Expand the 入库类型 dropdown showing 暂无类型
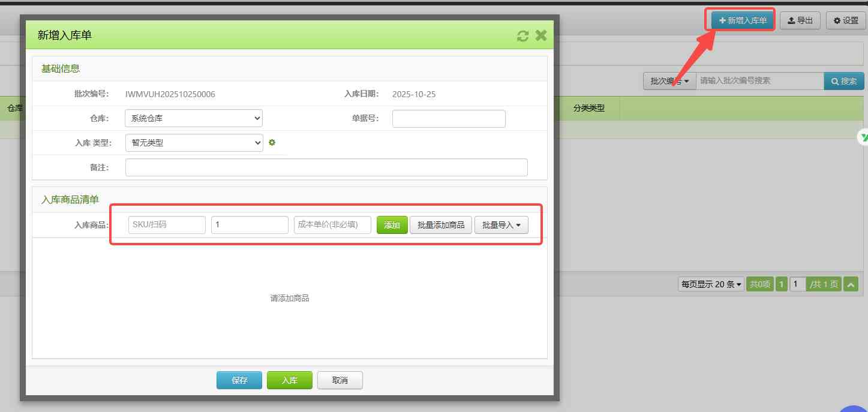The height and width of the screenshot is (412, 868). coord(194,143)
